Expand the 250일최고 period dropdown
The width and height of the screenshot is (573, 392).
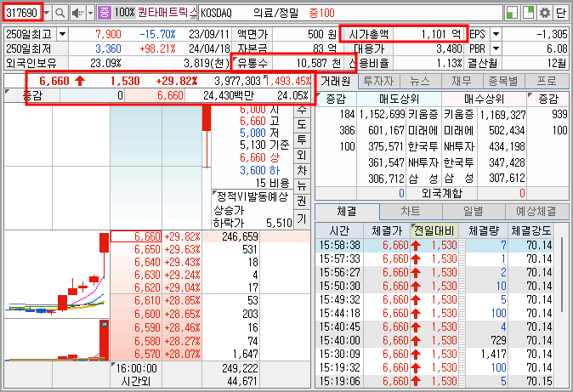tap(63, 34)
